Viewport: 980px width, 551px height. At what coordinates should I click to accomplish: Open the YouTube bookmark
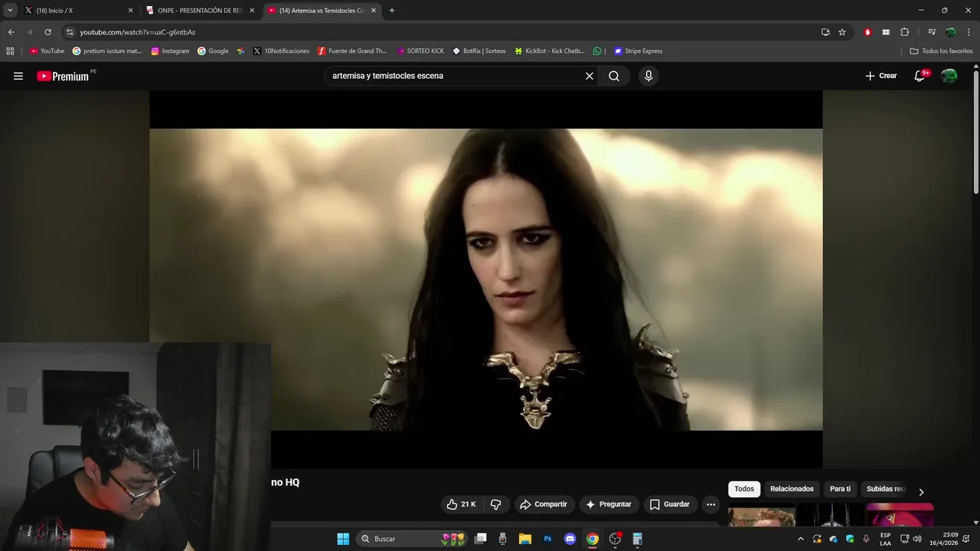(x=47, y=51)
